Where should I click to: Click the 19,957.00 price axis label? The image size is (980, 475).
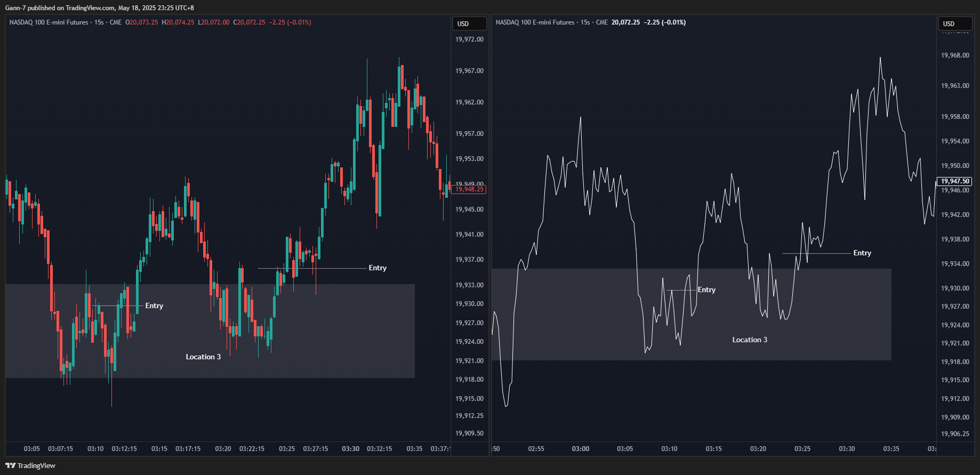[x=469, y=134]
